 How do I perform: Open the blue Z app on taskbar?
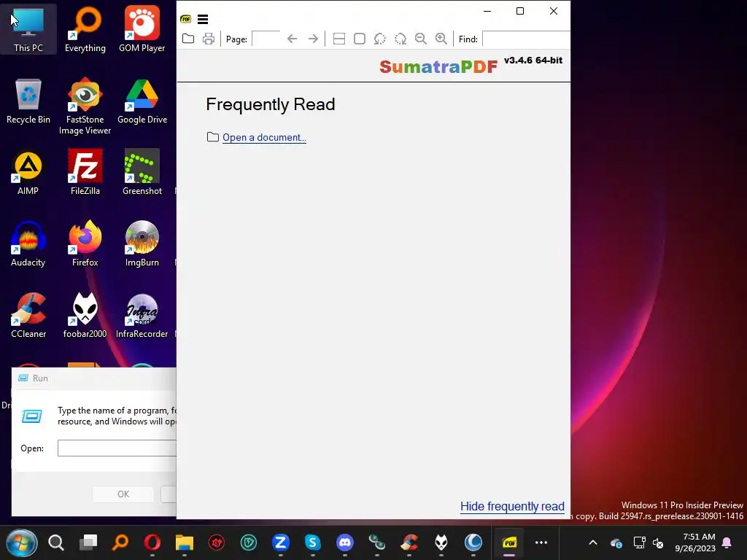(281, 542)
